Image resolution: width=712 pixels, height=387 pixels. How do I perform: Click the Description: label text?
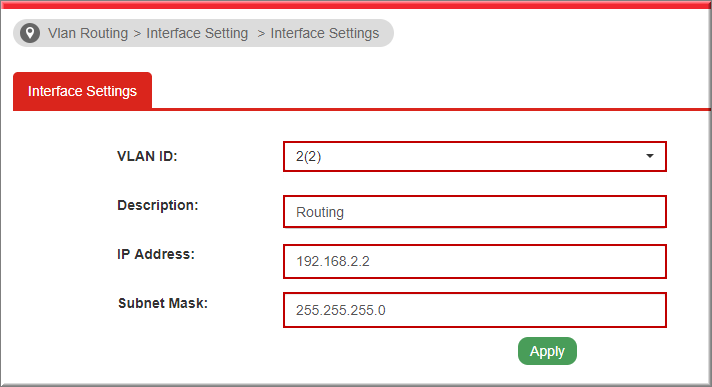(158, 205)
